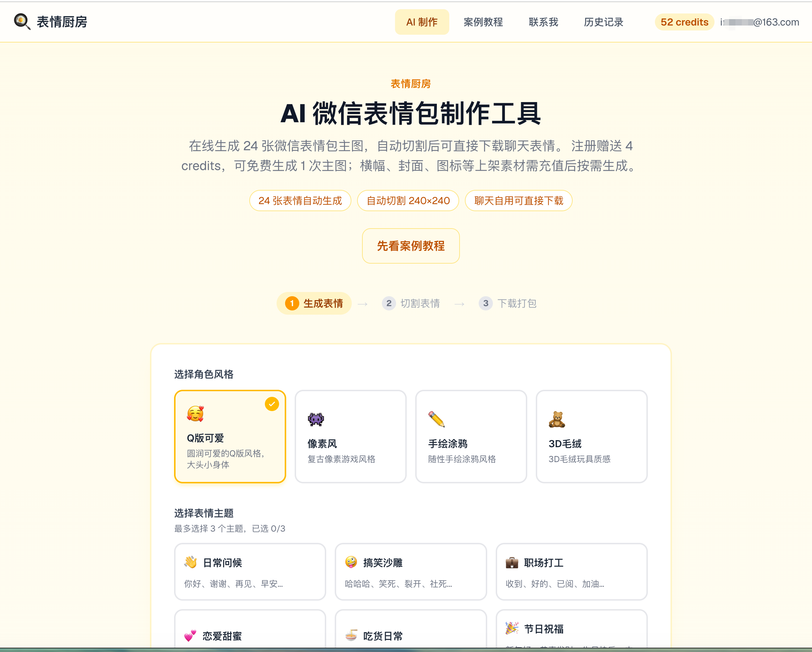Open 历史记录 in the navigation

pos(604,22)
